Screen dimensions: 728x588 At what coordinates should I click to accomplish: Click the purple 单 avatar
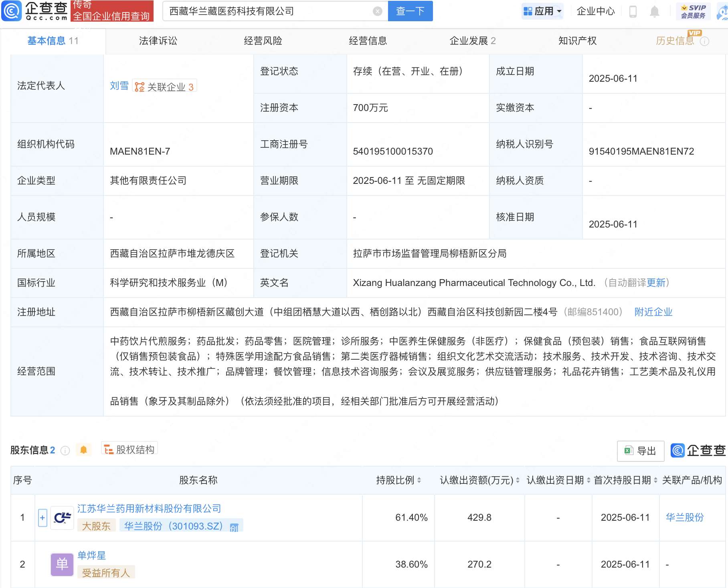pos(62,565)
